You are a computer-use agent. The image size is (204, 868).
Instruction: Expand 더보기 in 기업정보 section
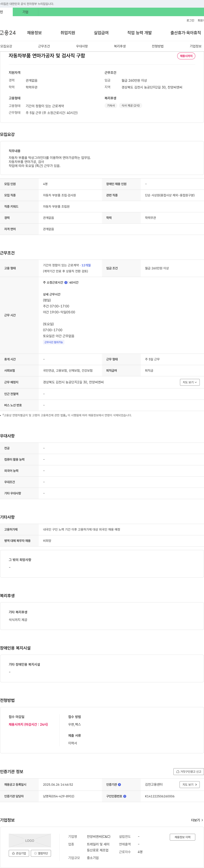click(x=197, y=820)
